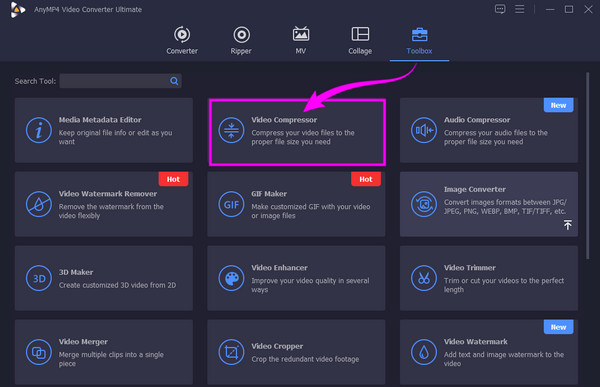Open Video Merger tool title
Viewport: 600px width, 387px height.
click(83, 341)
